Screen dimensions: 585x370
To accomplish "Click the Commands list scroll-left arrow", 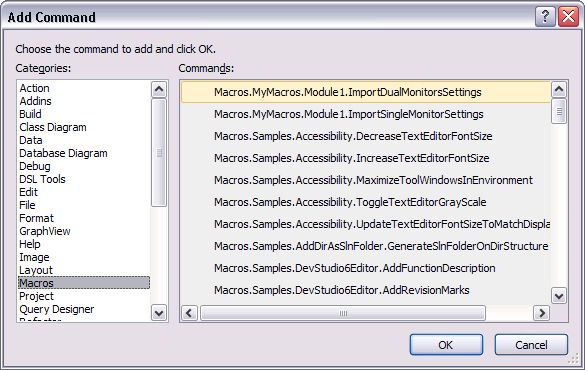I will pyautogui.click(x=190, y=313).
